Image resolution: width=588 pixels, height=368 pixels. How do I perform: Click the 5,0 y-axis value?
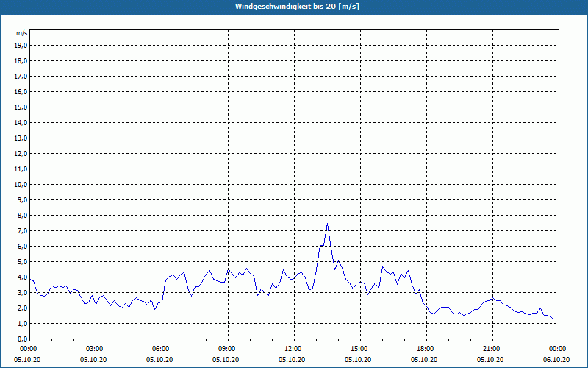(22, 262)
